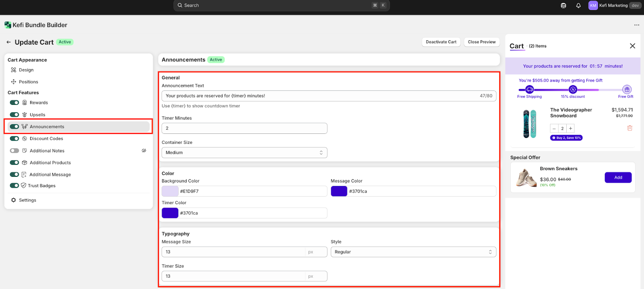Click the Free Gift reward milestone icon
The height and width of the screenshot is (289, 644).
click(x=627, y=90)
